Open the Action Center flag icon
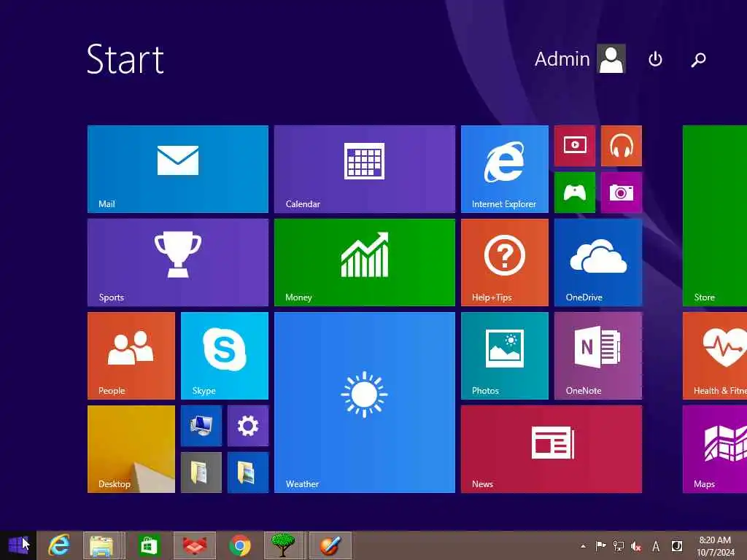Screen dimensions: 747x560 [600, 546]
